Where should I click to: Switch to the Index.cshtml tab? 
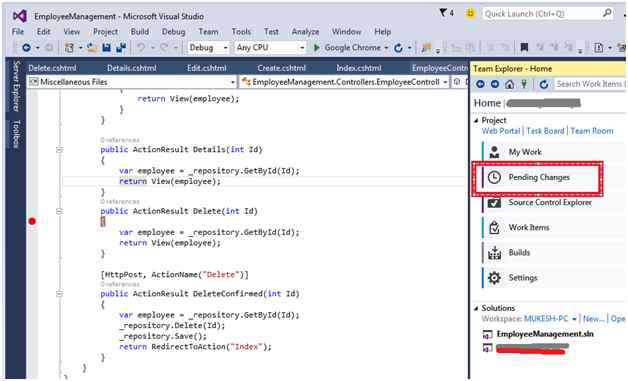point(358,68)
